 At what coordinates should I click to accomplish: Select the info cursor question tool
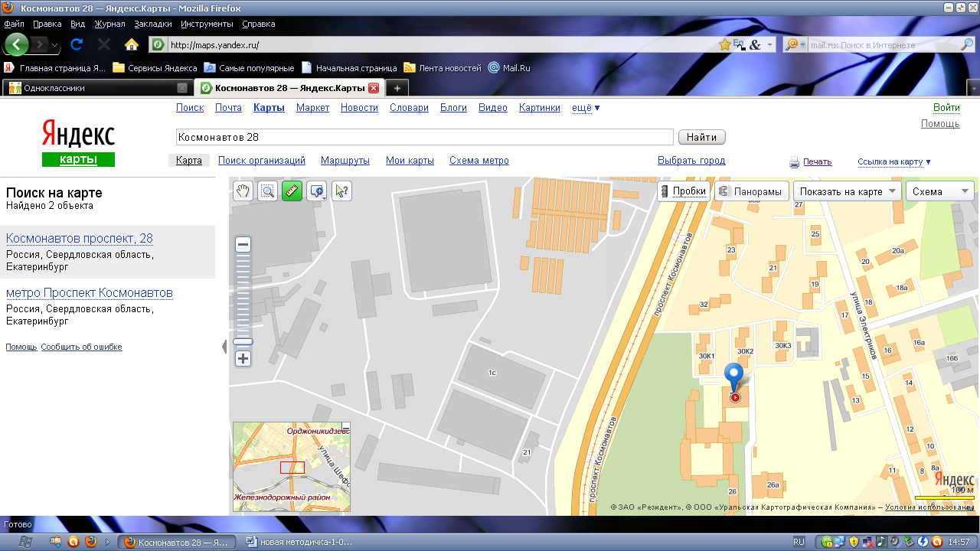click(341, 191)
